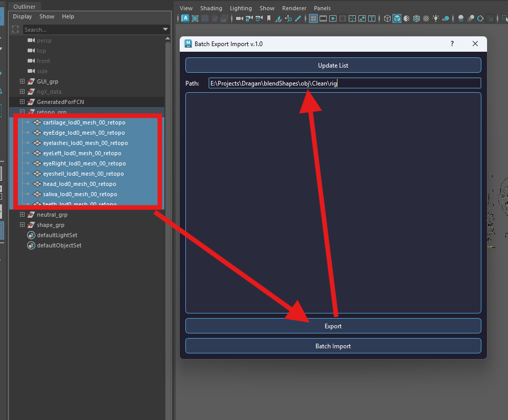Screen dimensions: 508x420
Task: Expand the neutral_grp node
Action: [x=22, y=215]
